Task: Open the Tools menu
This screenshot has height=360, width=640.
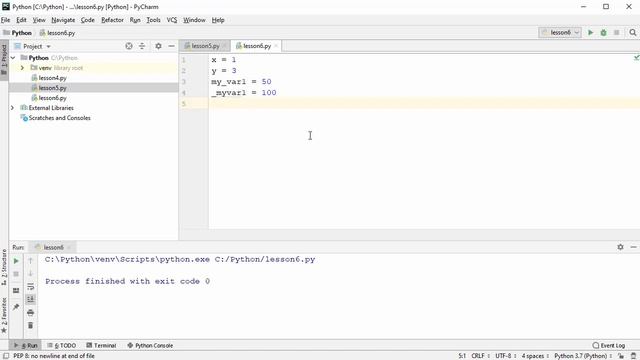Action: click(x=153, y=20)
